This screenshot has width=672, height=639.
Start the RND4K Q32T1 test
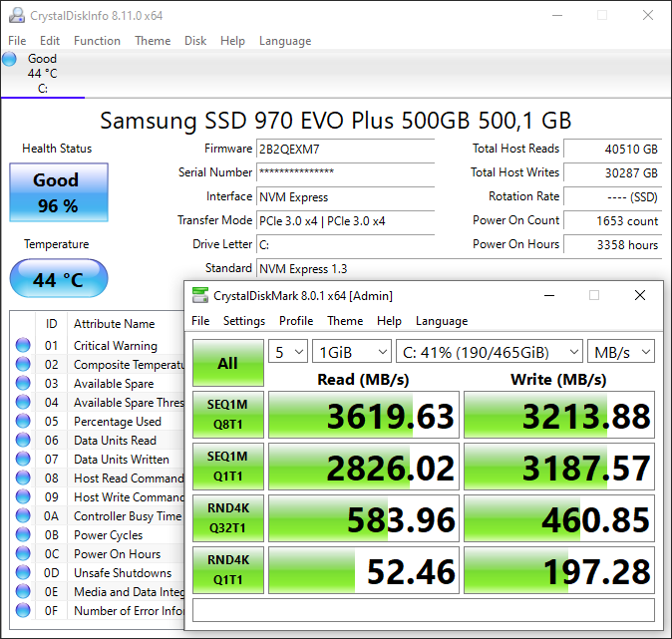(228, 518)
